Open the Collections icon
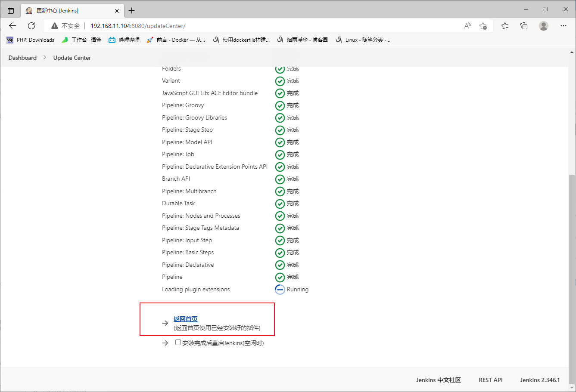576x392 pixels. pyautogui.click(x=524, y=26)
